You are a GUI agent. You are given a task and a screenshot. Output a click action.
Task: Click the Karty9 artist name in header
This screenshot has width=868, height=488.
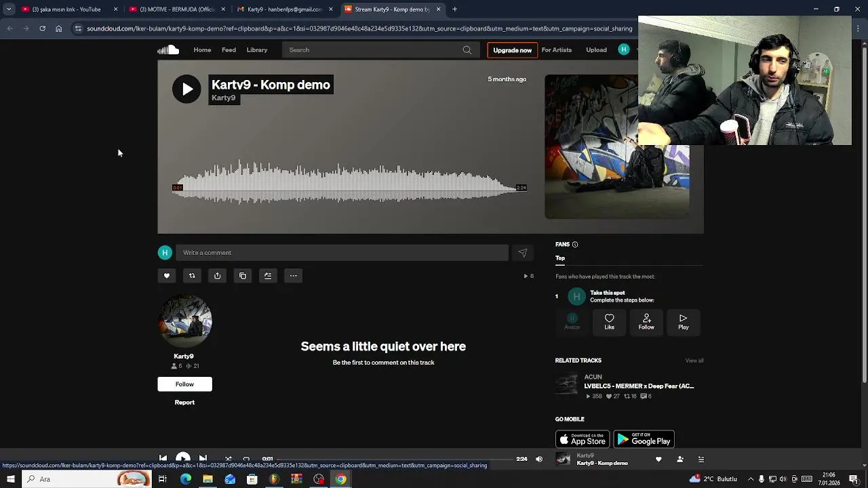(x=224, y=98)
